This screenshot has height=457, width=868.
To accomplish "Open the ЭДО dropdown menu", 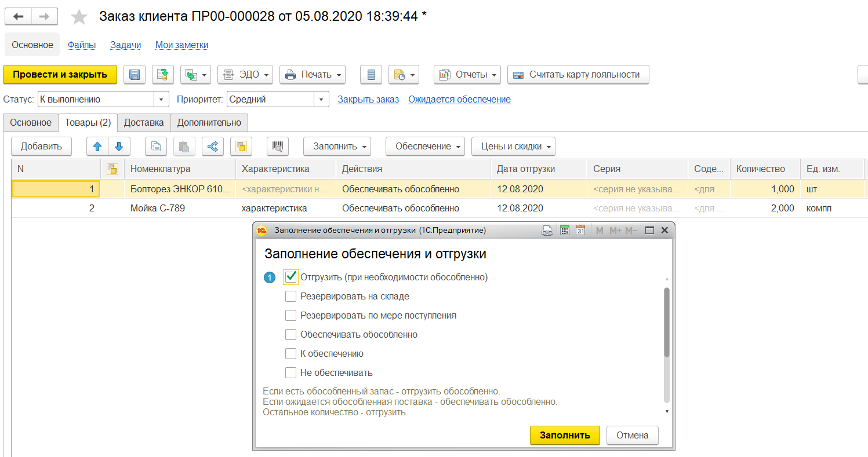I will (x=245, y=75).
